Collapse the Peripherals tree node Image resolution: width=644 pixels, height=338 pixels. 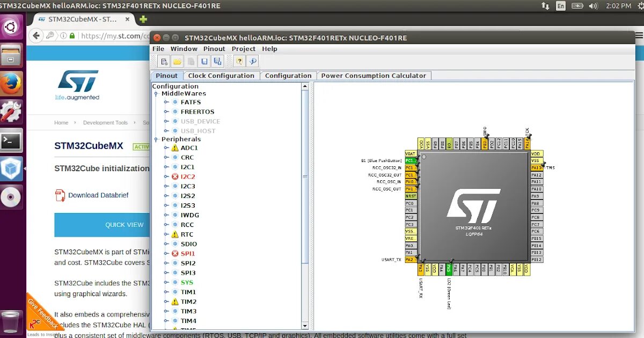point(156,139)
